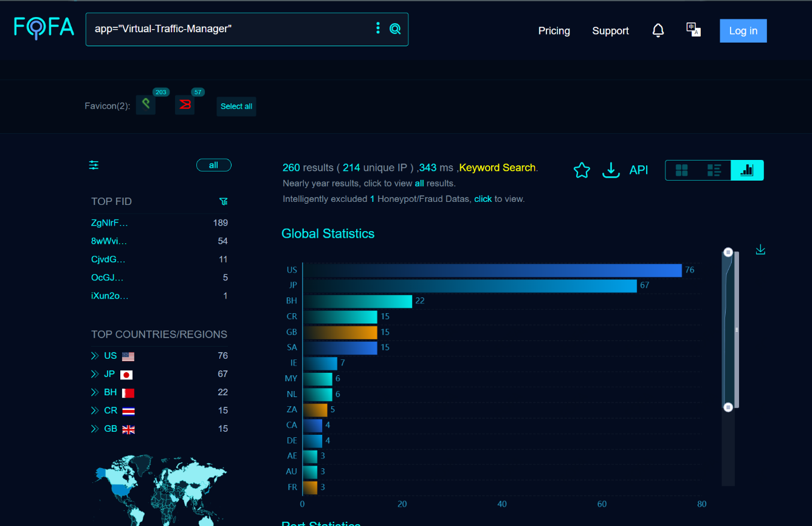Expand the BH country row chevron

pos(95,392)
